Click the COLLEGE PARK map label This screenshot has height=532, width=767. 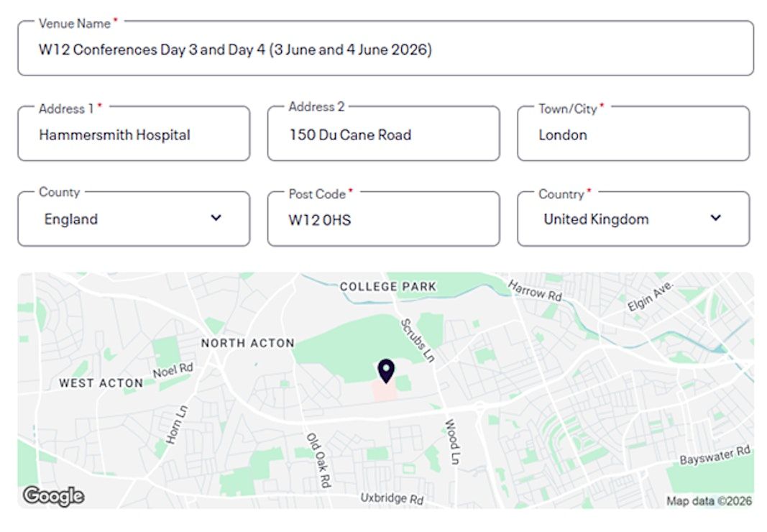[x=388, y=287]
